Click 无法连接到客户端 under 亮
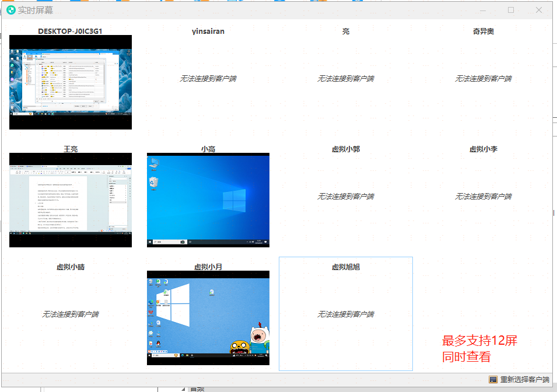This screenshot has height=392, width=557. 346,79
